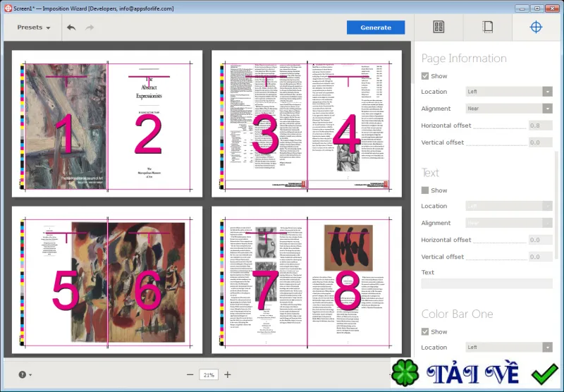Viewport: 564px width, 392px height.
Task: Click Text section Horizontal offset field
Action: (540, 240)
